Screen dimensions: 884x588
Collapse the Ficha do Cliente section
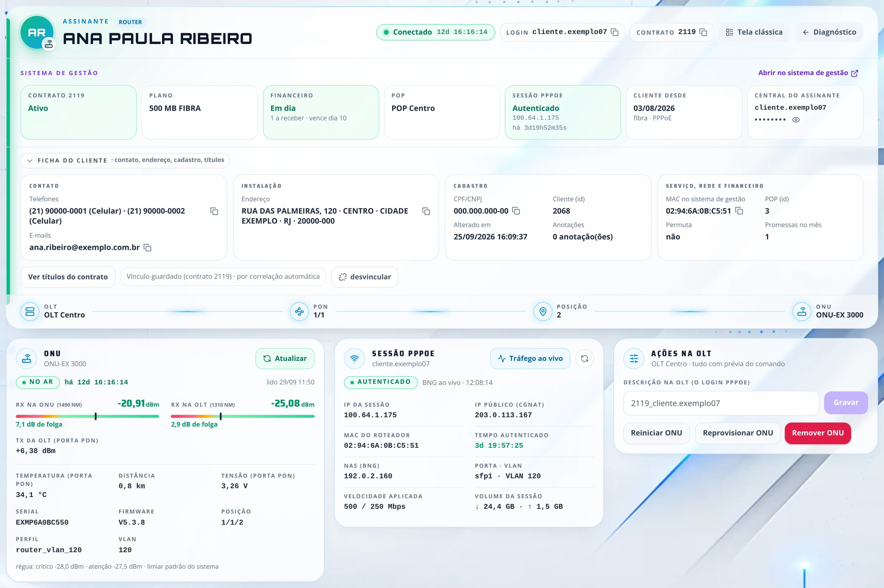(x=125, y=160)
